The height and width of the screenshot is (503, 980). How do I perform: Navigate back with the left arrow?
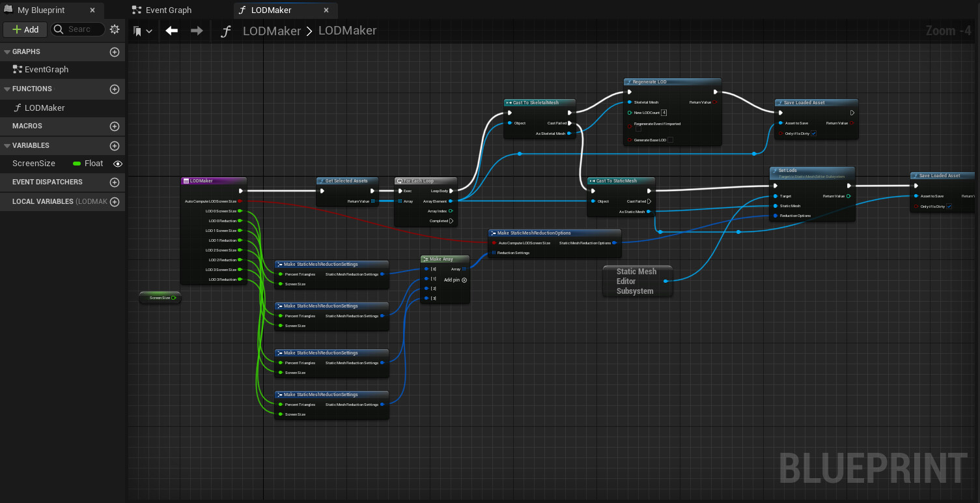point(172,31)
